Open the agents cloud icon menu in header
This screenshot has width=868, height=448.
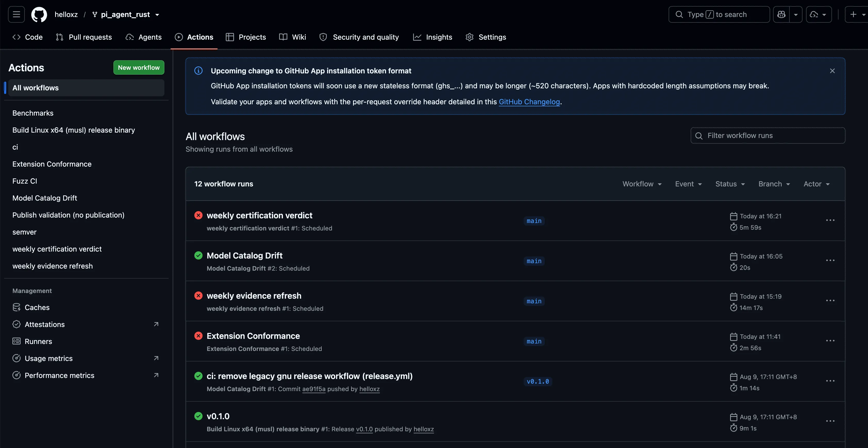coord(819,14)
